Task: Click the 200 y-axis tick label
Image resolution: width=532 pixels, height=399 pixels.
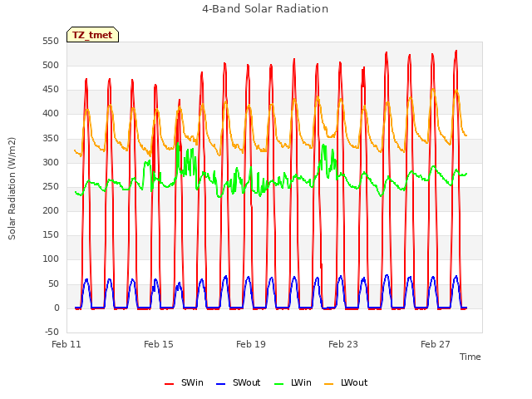Action: pos(51,210)
